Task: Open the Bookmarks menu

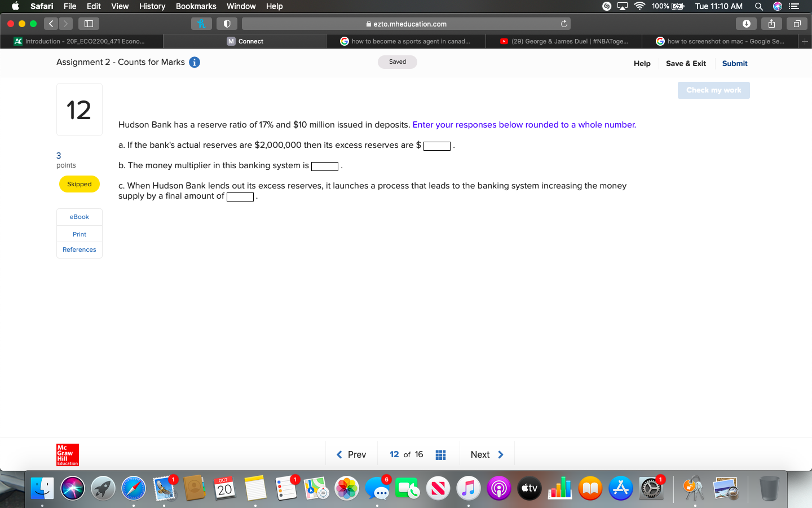Action: pyautogui.click(x=196, y=6)
